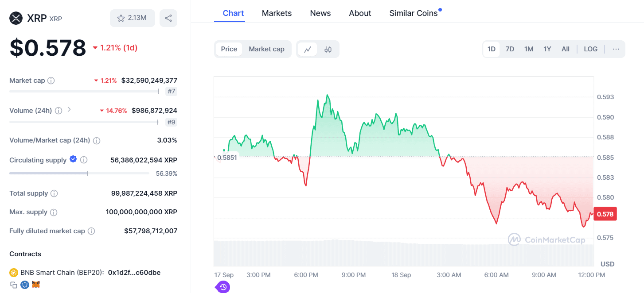644x293 pixels.
Task: Open the price history clock icon below chart
Action: 222,287
